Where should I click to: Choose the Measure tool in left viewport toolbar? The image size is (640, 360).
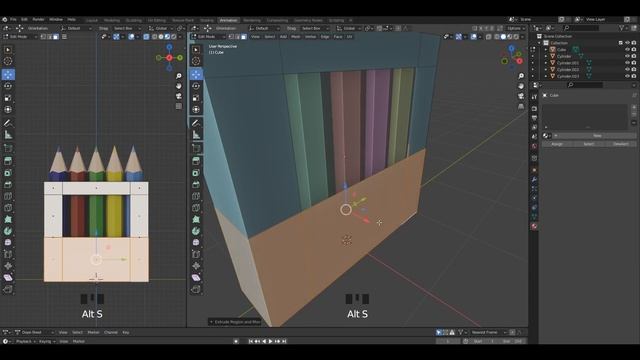8,135
